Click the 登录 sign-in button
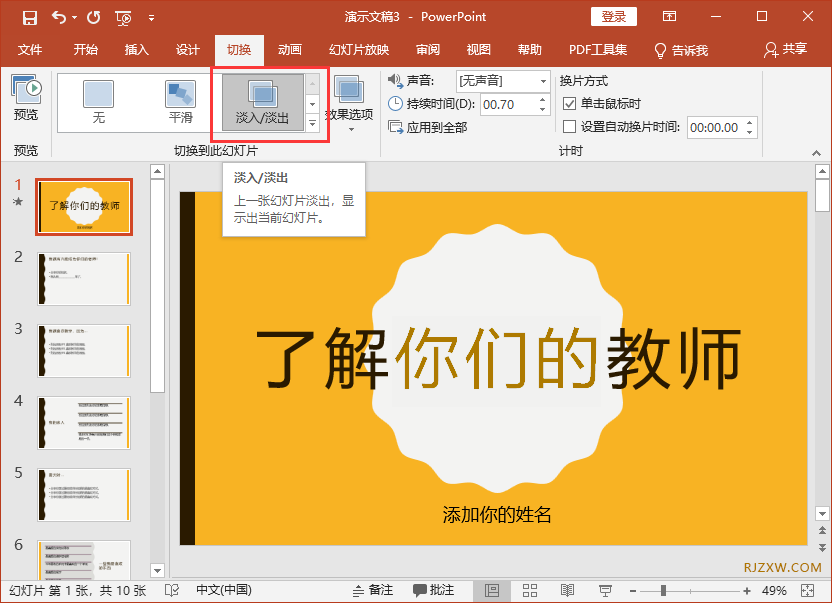Viewport: 832px width, 603px height. tap(613, 16)
